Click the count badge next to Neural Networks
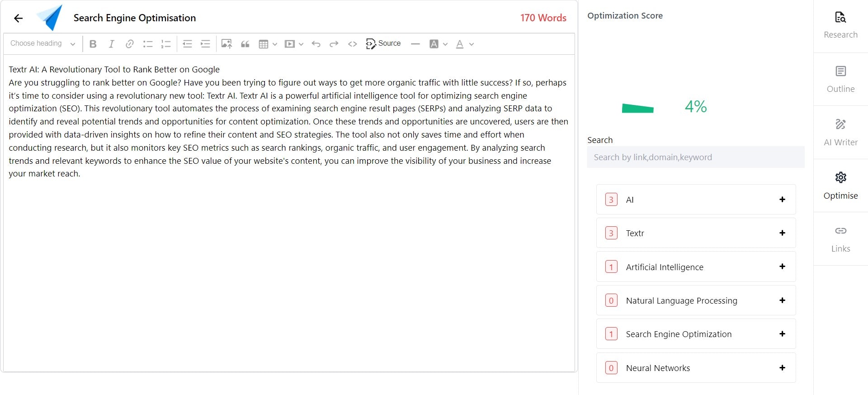The image size is (868, 395). (611, 368)
